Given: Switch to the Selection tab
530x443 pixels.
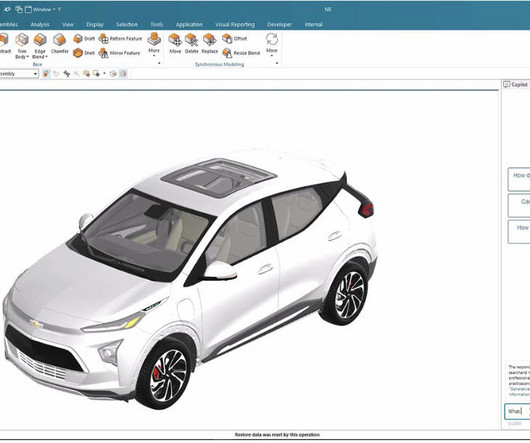Looking at the screenshot, I should pyautogui.click(x=127, y=24).
